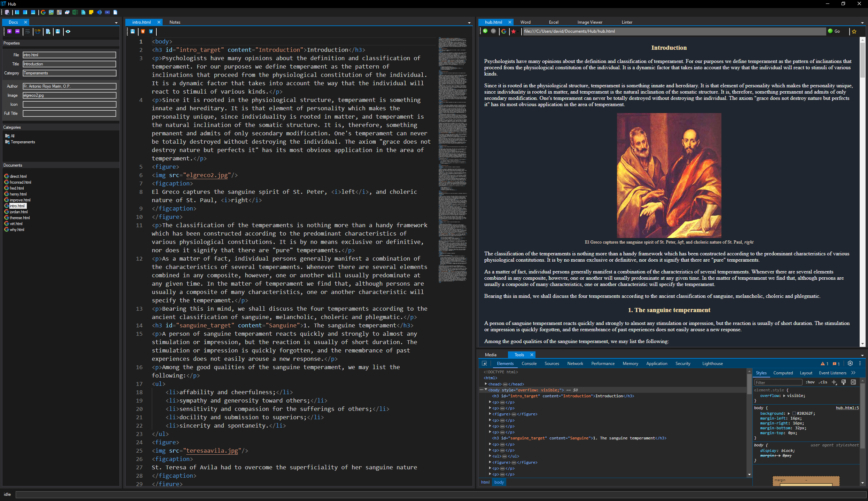Click the yellow sticky note icon
The image size is (868, 501).
pyautogui.click(x=91, y=12)
